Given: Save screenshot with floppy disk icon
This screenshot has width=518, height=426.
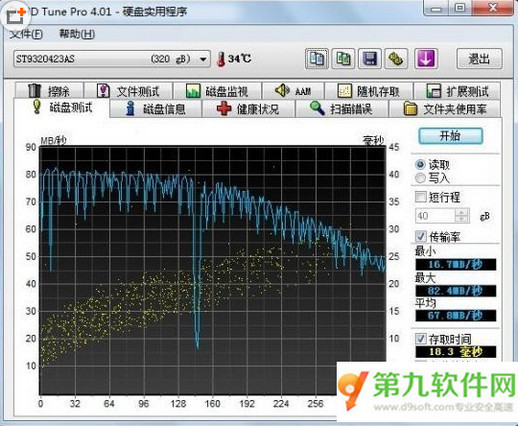Looking at the screenshot, I should [x=370, y=59].
